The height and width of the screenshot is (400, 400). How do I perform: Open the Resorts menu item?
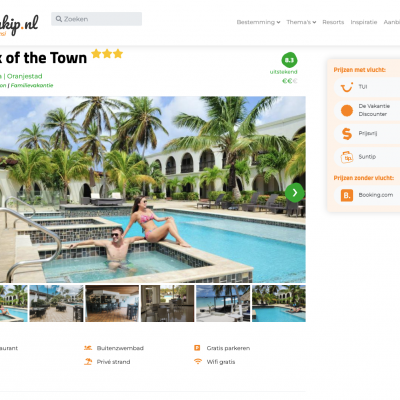pos(333,22)
